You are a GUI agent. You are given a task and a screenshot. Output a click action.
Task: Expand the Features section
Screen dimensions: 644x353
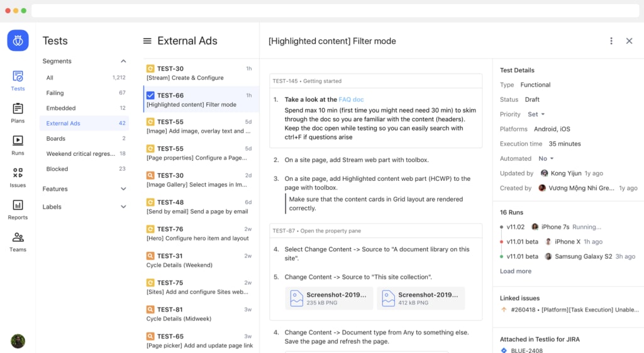click(x=123, y=188)
